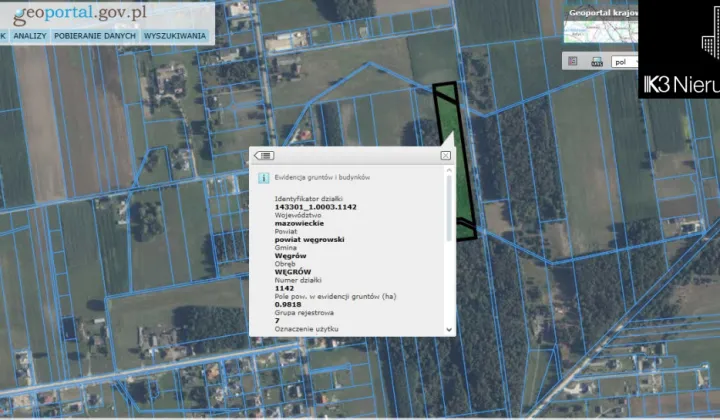Screen dimensions: 720x420
Task: Click the K3 Nieruchomości logo
Action: click(x=679, y=50)
